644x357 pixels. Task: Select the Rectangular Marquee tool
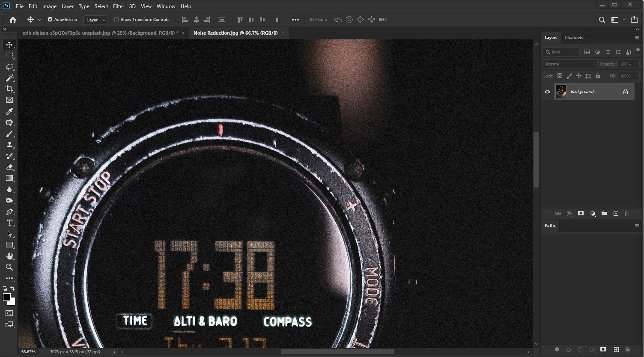click(x=9, y=56)
